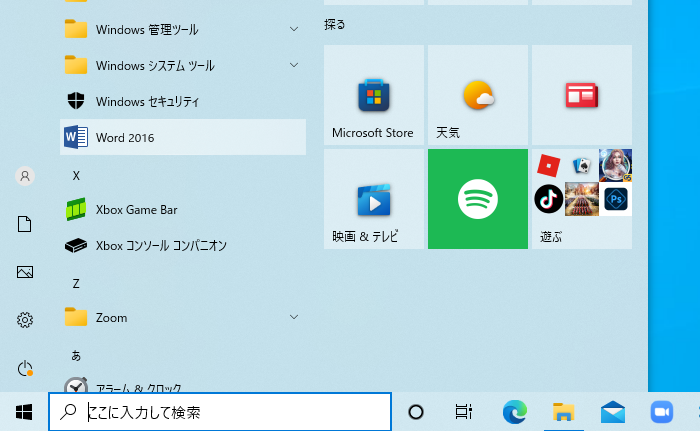Click the search magnifier icon
Image resolution: width=700 pixels, height=431 pixels.
click(x=68, y=411)
